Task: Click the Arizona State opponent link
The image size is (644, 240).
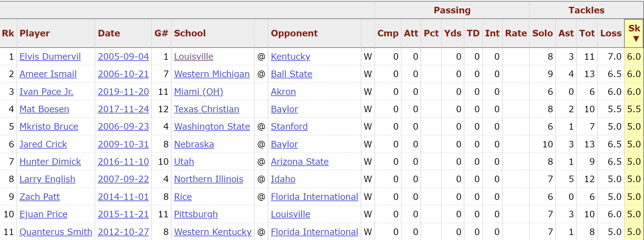Action: (x=300, y=162)
